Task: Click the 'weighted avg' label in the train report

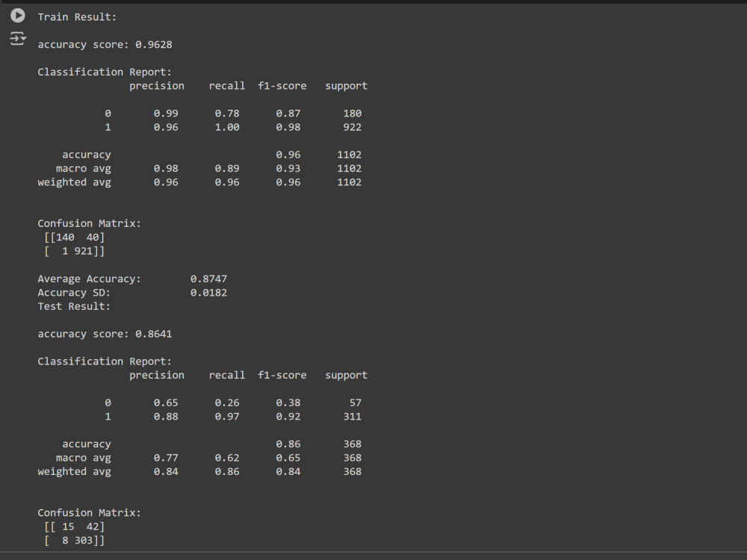Action: pyautogui.click(x=74, y=183)
